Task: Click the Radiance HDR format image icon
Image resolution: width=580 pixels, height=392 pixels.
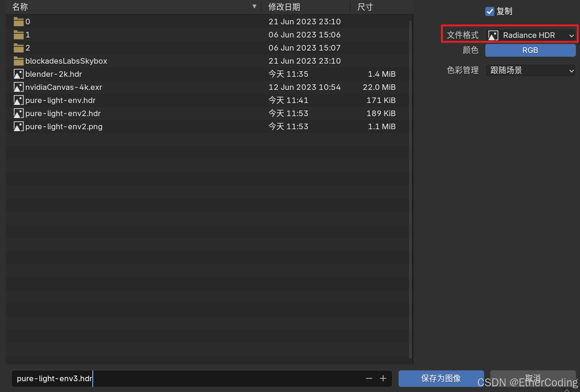Action: click(x=493, y=35)
